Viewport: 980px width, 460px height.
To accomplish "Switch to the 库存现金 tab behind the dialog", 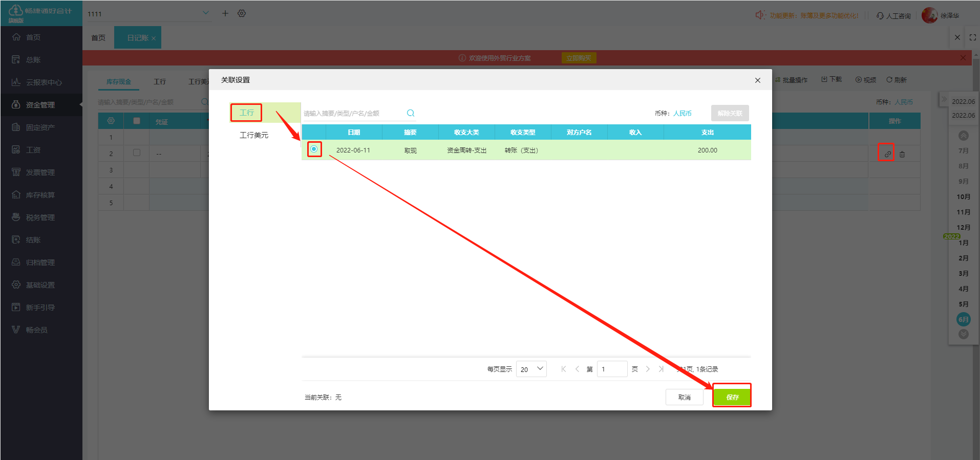I will pos(119,82).
